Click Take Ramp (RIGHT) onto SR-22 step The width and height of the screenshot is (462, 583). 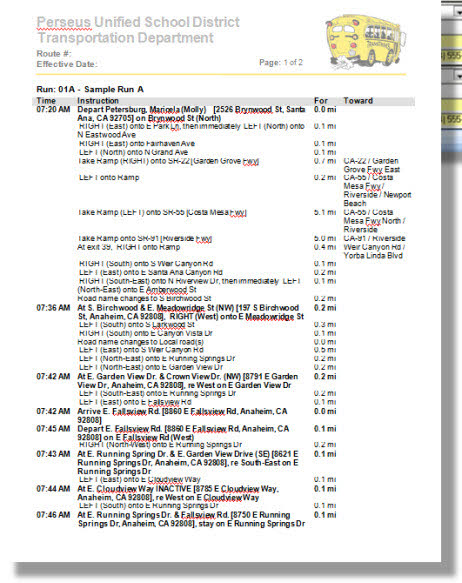168,161
